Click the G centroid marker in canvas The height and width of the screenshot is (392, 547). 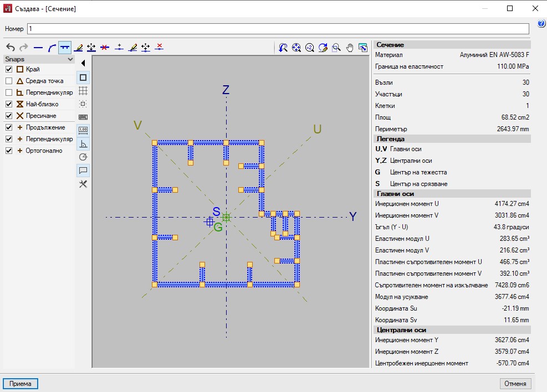coord(226,218)
